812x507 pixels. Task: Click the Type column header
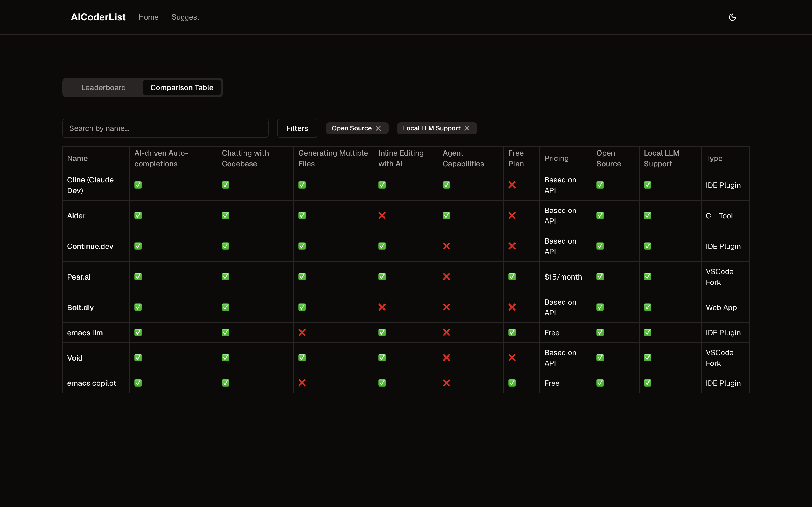click(714, 158)
